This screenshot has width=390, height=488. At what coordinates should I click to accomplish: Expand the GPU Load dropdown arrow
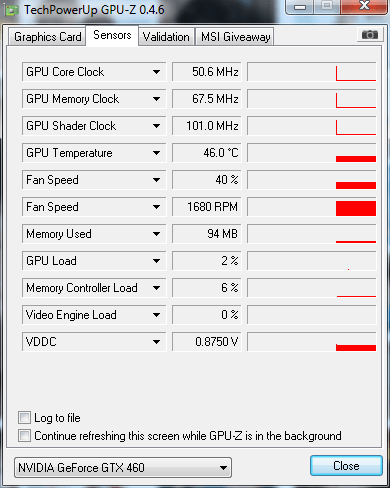(x=156, y=261)
